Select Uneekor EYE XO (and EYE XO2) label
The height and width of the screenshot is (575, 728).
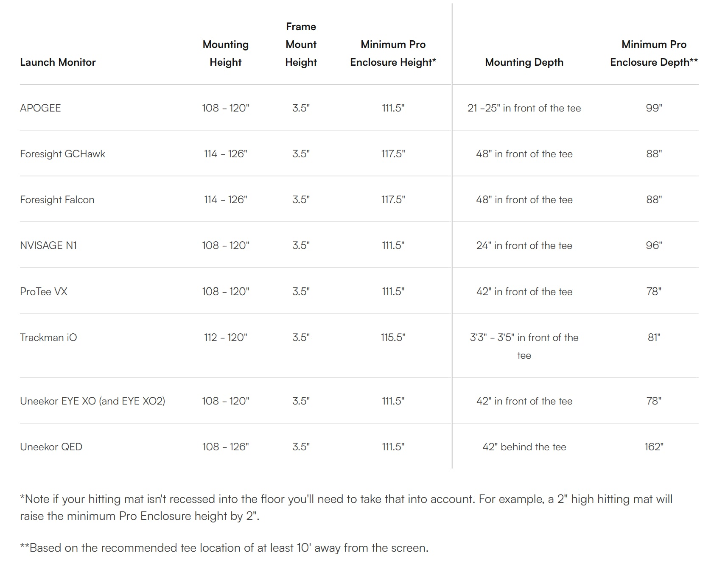[x=92, y=401]
